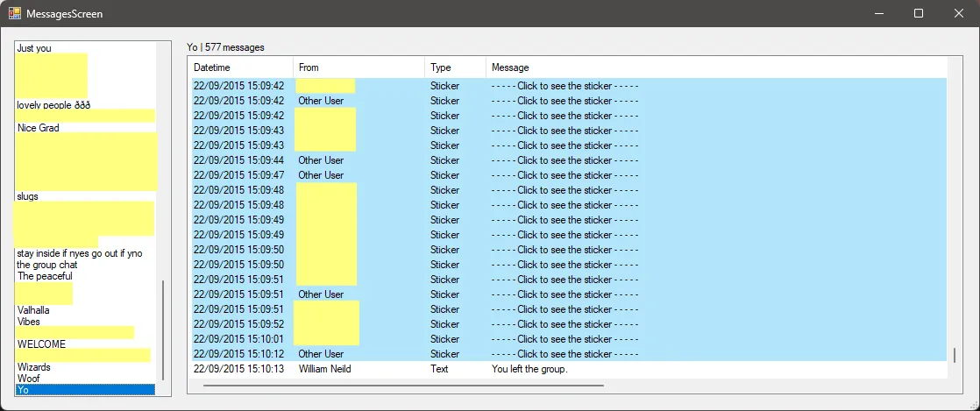Image resolution: width=980 pixels, height=411 pixels.
Task: Select the "Woof" conversation
Action: click(29, 379)
